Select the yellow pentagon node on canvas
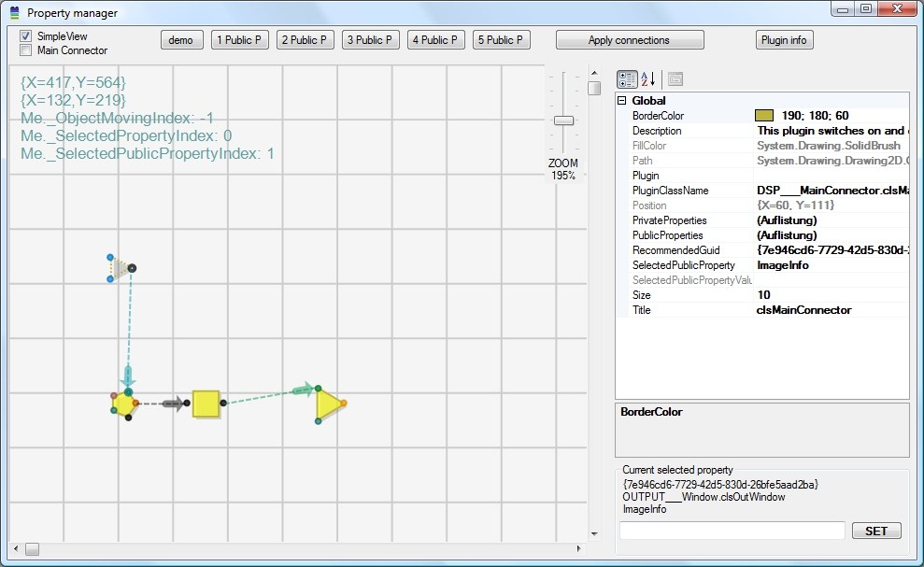This screenshot has width=924, height=567. pyautogui.click(x=123, y=404)
